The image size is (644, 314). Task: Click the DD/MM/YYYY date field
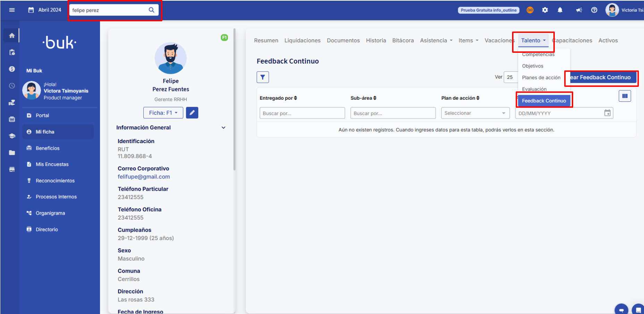pyautogui.click(x=564, y=113)
